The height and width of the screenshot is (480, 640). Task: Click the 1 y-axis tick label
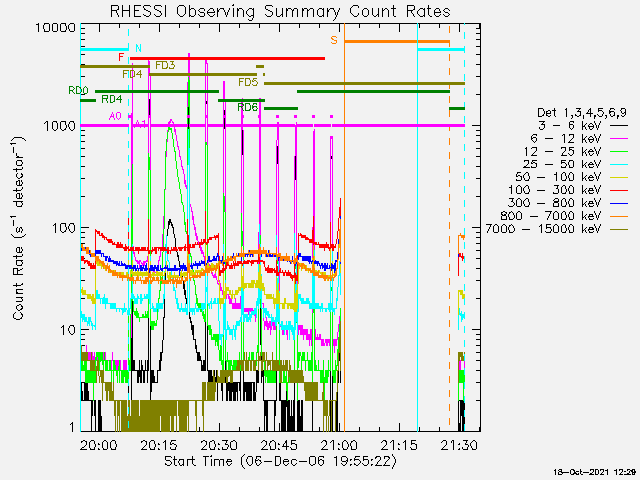pos(72,427)
